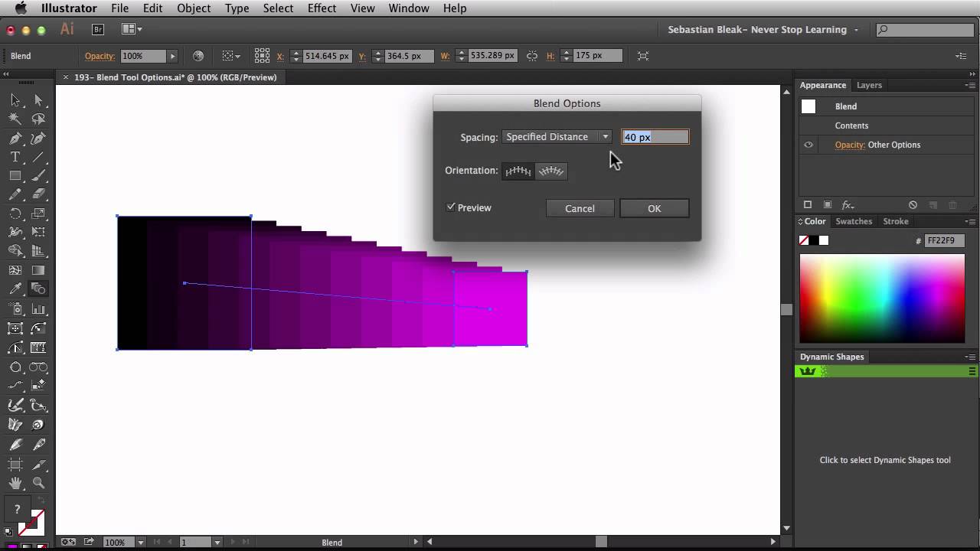980x551 pixels.
Task: Select the Zoom magnifier tool
Action: [38, 483]
